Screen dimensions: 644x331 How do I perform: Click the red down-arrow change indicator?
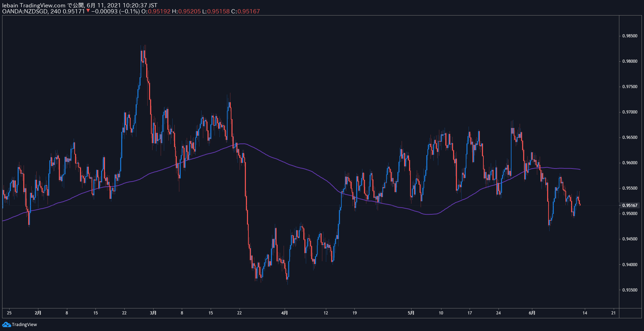(x=88, y=11)
